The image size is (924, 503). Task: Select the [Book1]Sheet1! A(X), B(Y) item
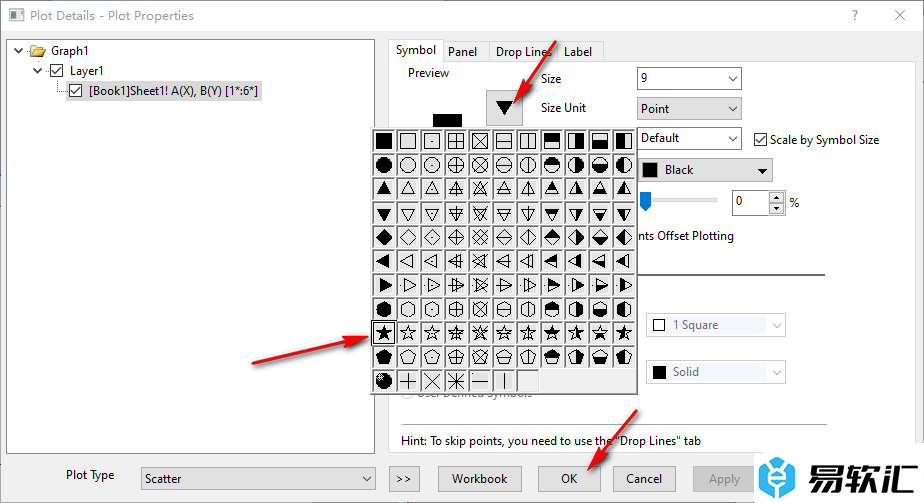(x=173, y=91)
